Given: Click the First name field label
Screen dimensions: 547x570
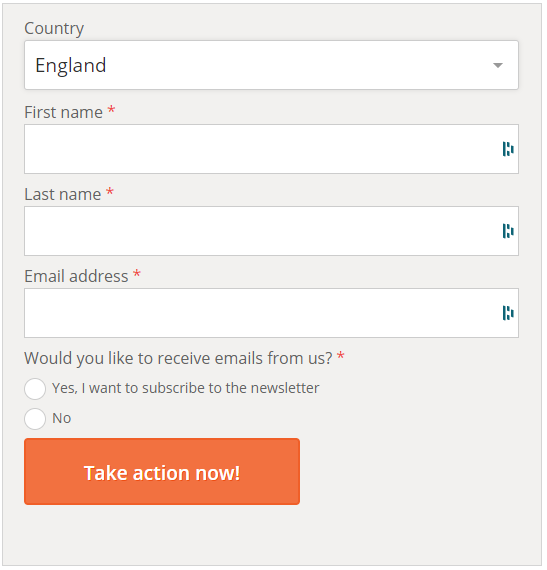Looking at the screenshot, I should pyautogui.click(x=64, y=112).
